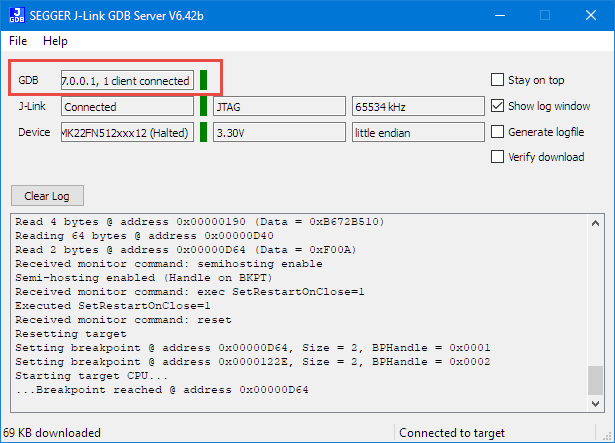Click log line 'Starting target CPU...'
Image resolution: width=615 pixels, height=443 pixels.
pos(91,376)
